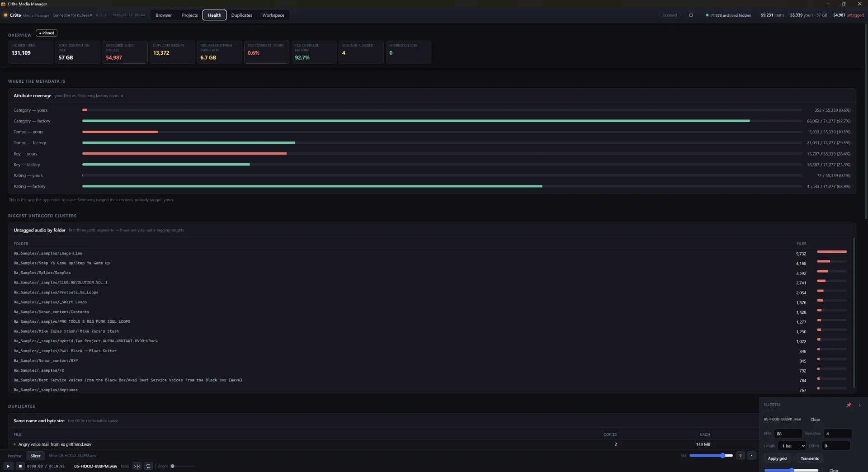868x472 pixels.
Task: Adjust the transient sensitivity slider near Clear
Action: point(791,470)
